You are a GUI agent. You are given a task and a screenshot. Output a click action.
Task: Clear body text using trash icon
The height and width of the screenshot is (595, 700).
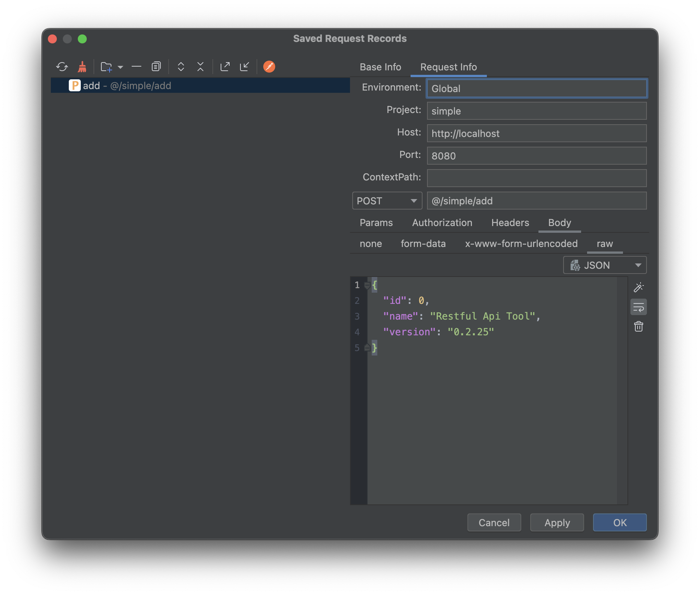pos(639,326)
